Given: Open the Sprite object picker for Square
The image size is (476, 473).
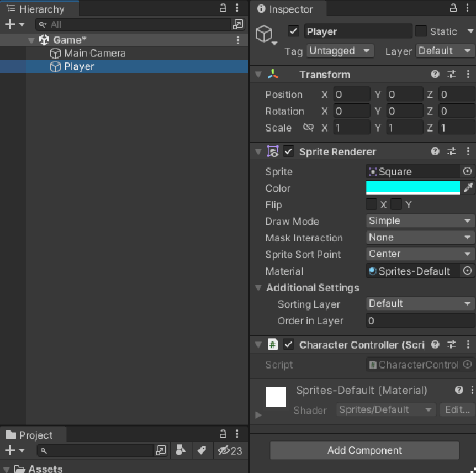Looking at the screenshot, I should [x=467, y=171].
